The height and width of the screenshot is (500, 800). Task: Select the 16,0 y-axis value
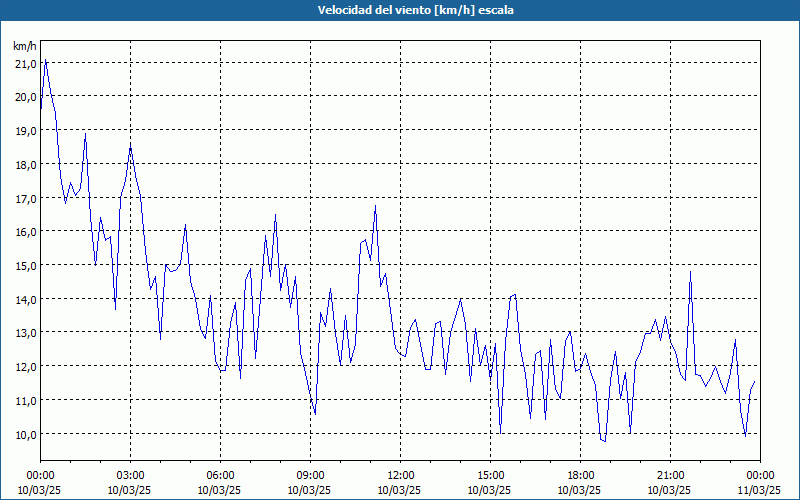point(27,232)
